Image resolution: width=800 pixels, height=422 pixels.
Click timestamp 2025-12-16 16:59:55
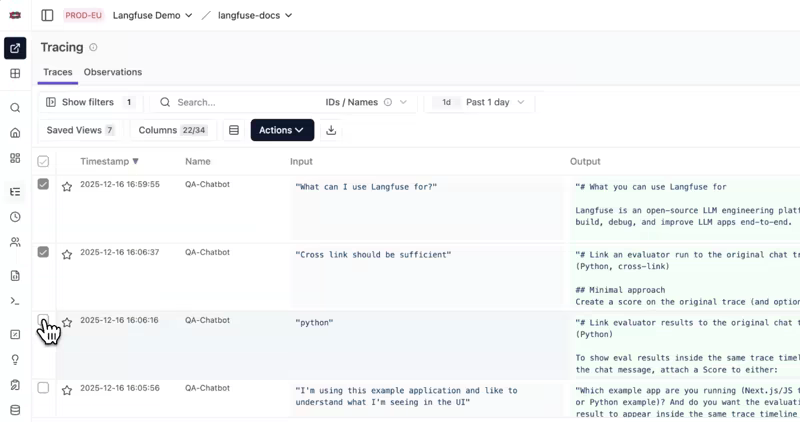120,184
